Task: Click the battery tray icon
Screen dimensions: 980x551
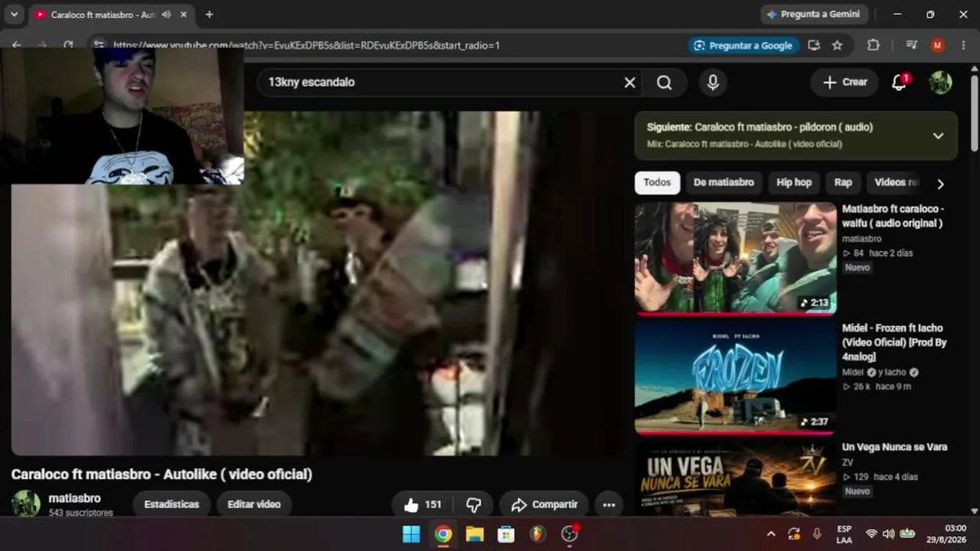Action: click(907, 534)
